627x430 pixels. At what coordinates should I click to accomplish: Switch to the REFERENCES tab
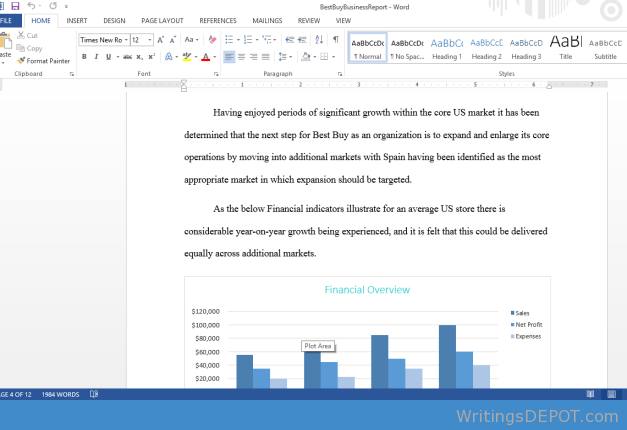(x=218, y=21)
